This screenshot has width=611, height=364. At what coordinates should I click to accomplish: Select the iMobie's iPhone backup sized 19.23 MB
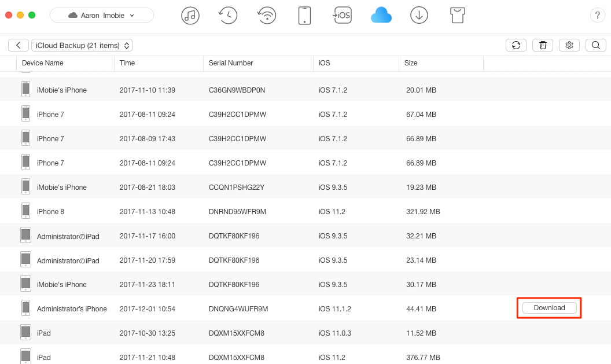point(305,187)
